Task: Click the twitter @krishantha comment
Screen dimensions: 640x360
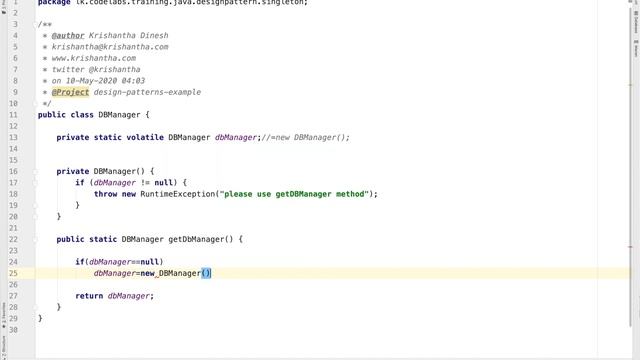Action: [x=96, y=70]
